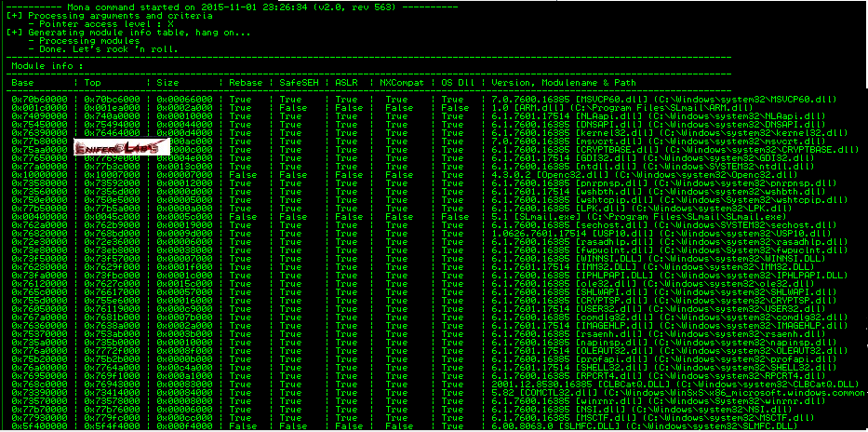Viewport: 868px width, 432px height.
Task: Click the "ASLR" column header
Action: coord(346,83)
